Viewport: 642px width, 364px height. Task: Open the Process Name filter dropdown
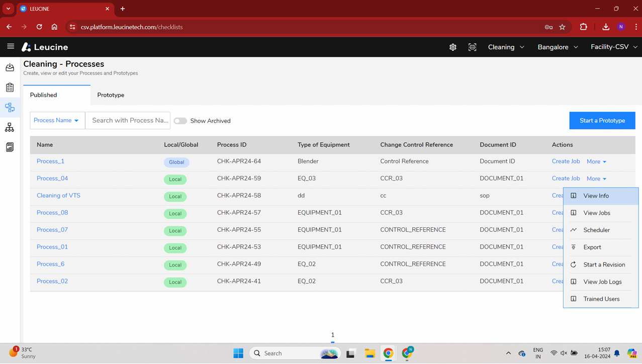(x=57, y=120)
